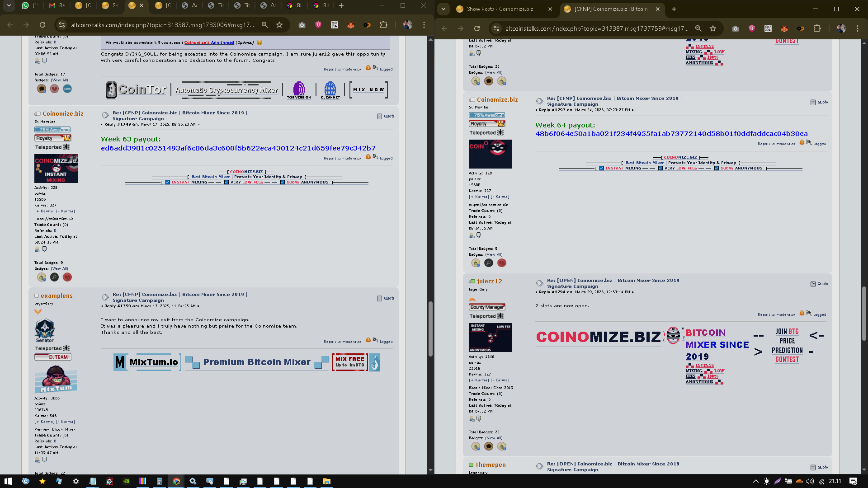Open the pink shield extension in right window
Image resolution: width=868 pixels, height=488 pixels.
pos(752,28)
